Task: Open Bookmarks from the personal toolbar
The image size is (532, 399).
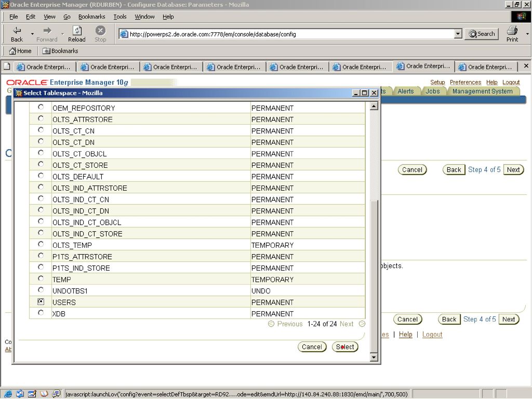Action: click(60, 51)
